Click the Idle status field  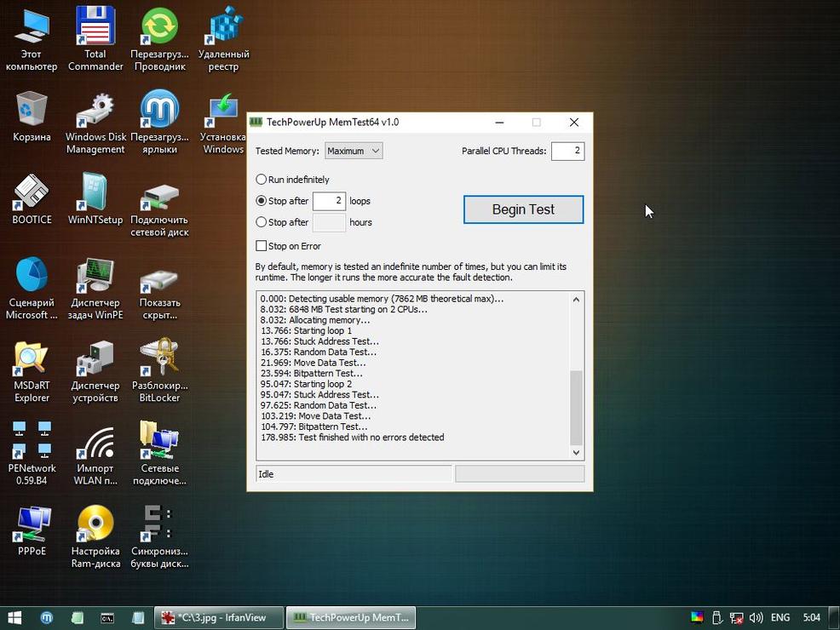354,473
